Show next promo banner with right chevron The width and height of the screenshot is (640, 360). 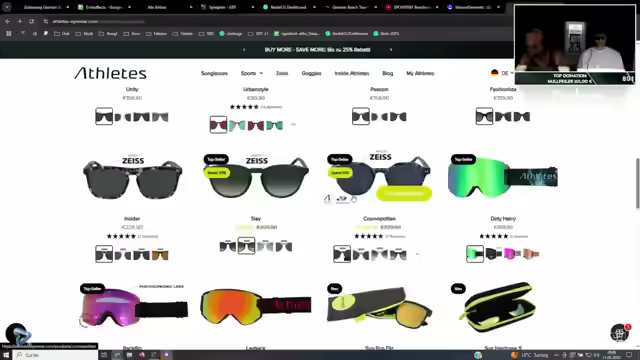[x=391, y=50]
